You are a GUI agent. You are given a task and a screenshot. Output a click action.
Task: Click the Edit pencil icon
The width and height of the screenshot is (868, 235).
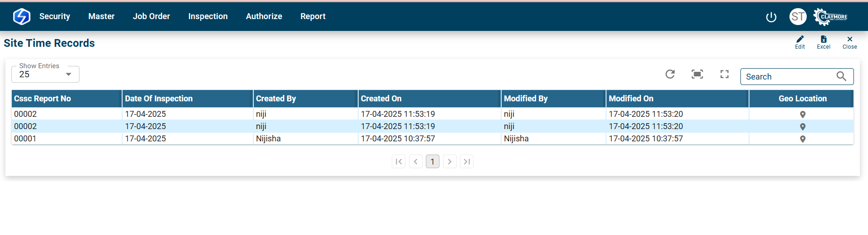click(800, 40)
